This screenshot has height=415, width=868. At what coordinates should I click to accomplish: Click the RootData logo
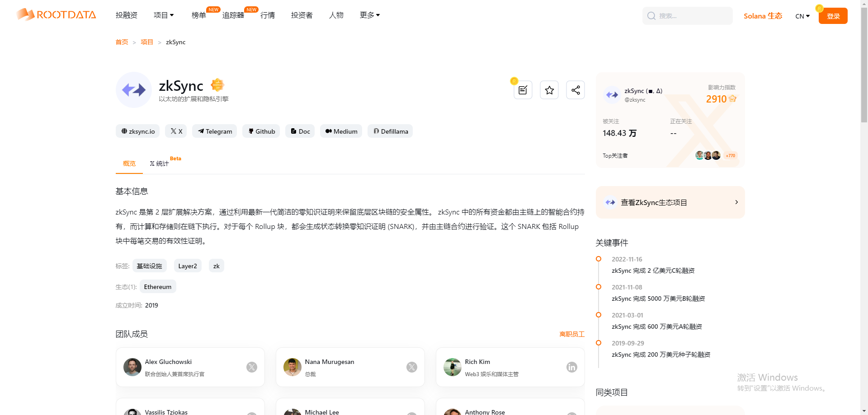tap(56, 14)
